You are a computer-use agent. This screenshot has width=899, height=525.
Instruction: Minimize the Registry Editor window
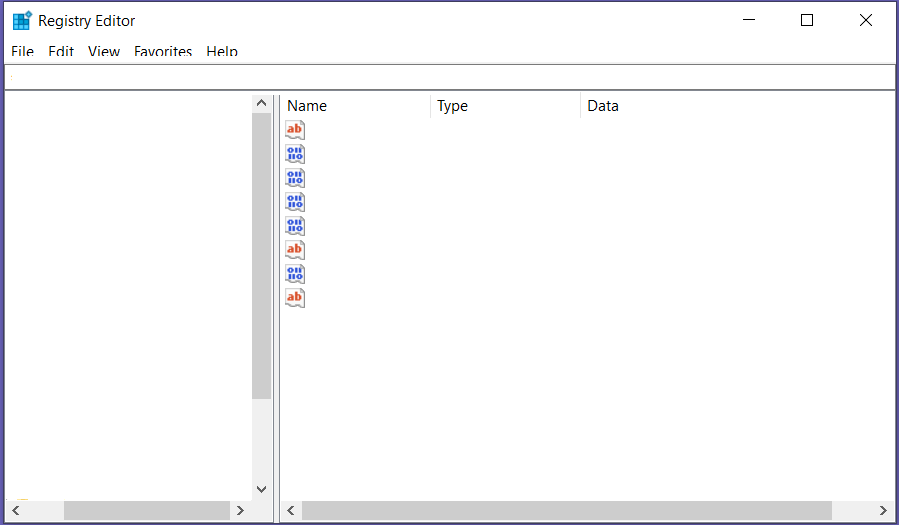(749, 20)
